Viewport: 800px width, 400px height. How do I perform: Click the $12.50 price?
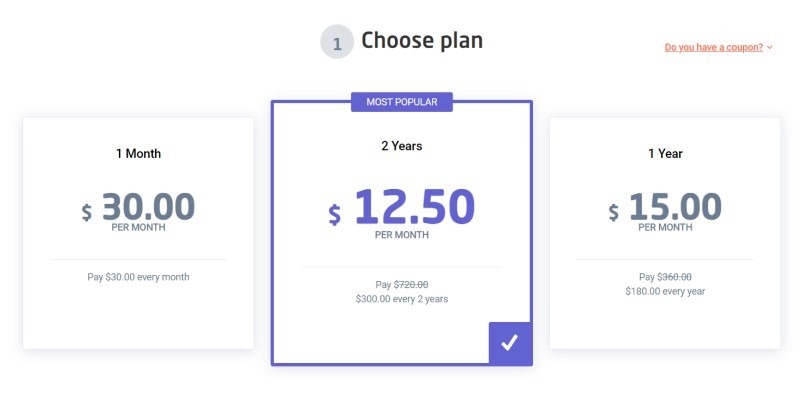click(414, 207)
